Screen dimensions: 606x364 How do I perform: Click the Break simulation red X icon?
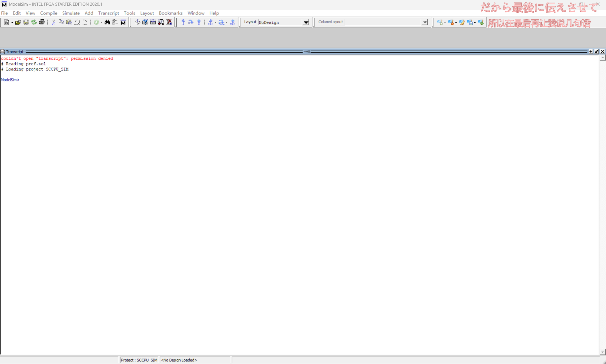coord(169,22)
